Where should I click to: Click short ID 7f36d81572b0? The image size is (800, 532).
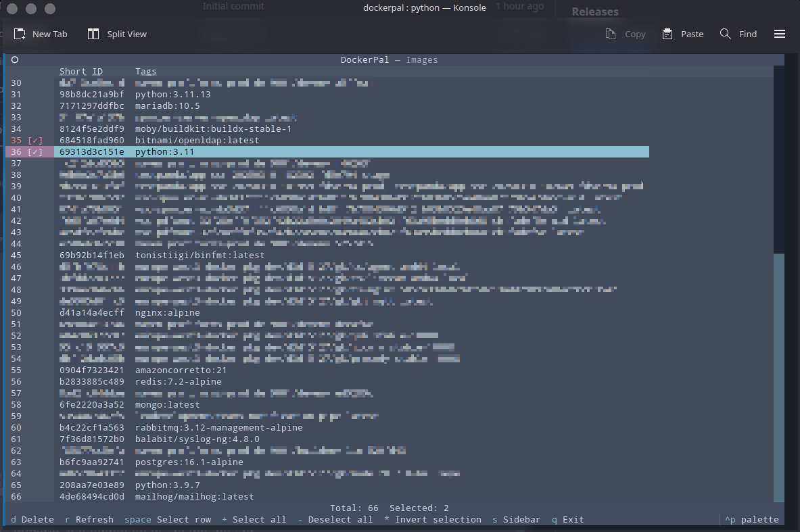pyautogui.click(x=92, y=439)
